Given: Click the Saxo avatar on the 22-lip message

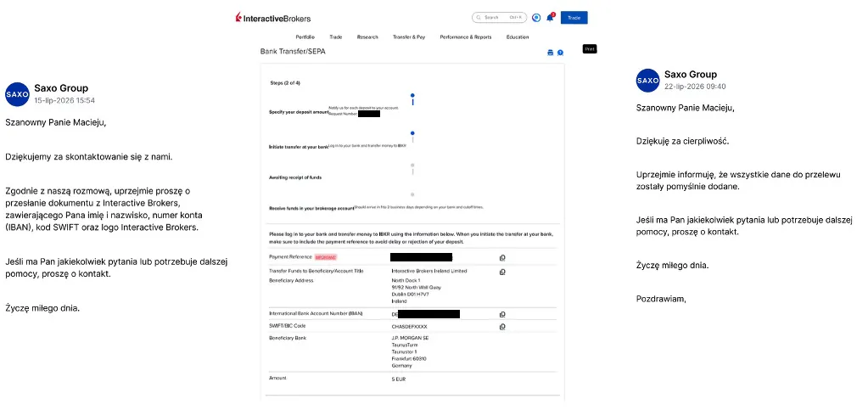Looking at the screenshot, I should click(647, 81).
